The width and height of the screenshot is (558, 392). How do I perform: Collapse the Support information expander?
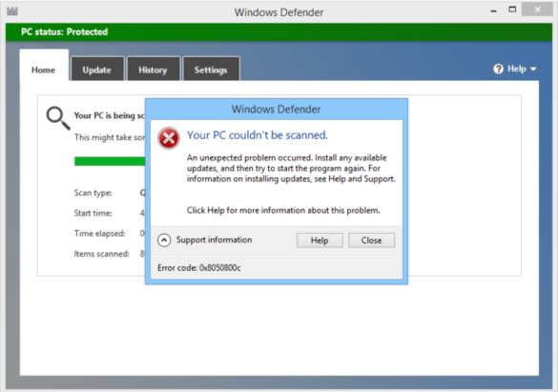(164, 240)
